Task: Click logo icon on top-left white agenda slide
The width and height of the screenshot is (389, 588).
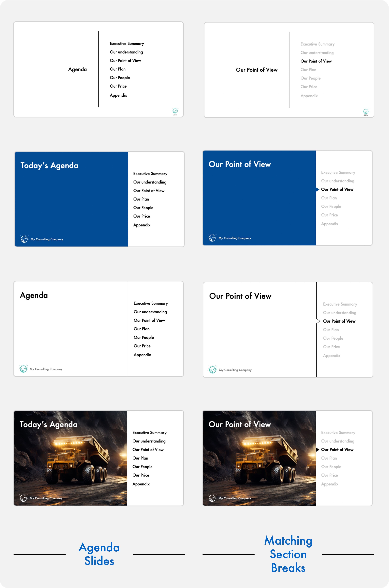Action: click(x=175, y=111)
